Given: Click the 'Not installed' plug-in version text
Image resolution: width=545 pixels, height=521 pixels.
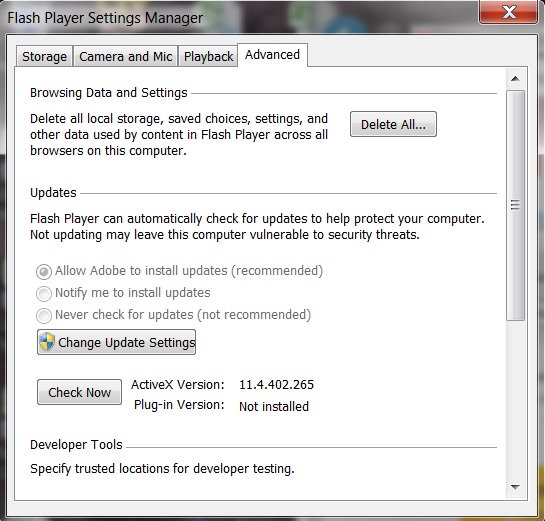Looking at the screenshot, I should [274, 406].
